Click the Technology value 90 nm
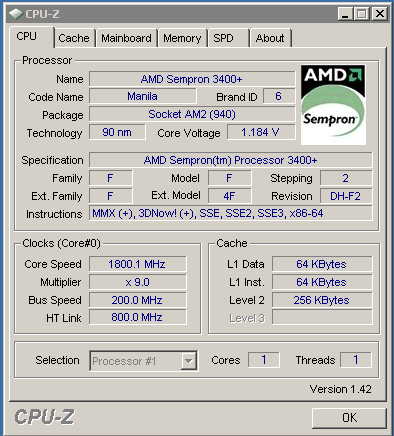 tap(117, 132)
